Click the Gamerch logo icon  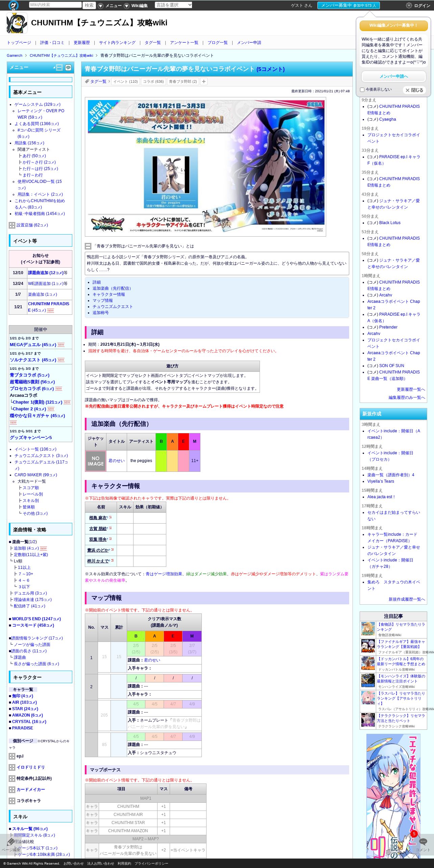(x=13, y=5)
